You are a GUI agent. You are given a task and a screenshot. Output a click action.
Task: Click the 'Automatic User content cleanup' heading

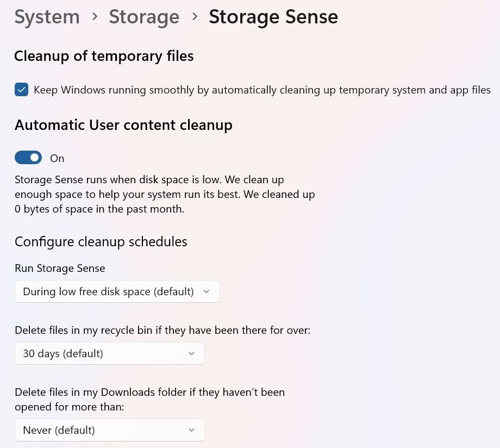click(x=123, y=125)
